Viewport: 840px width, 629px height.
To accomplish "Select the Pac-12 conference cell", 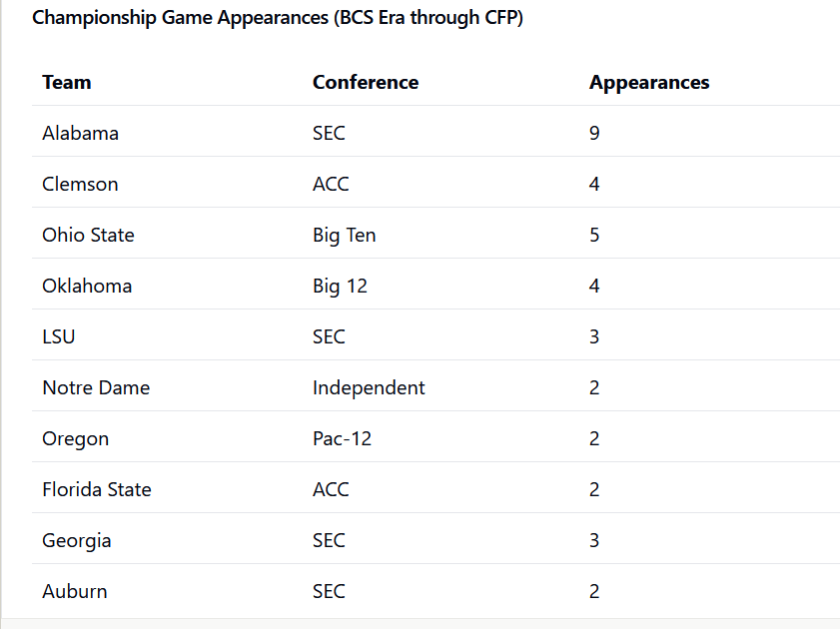I will 342,439.
